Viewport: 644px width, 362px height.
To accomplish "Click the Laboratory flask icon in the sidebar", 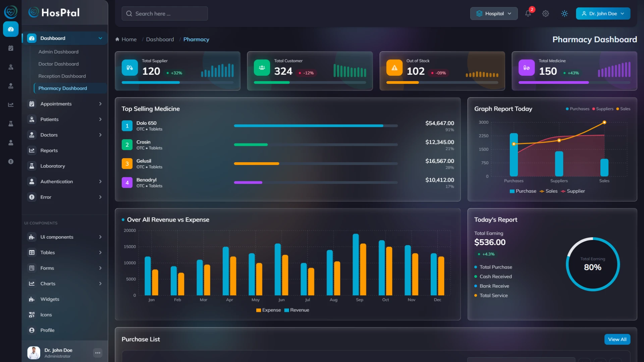I will coord(32,166).
